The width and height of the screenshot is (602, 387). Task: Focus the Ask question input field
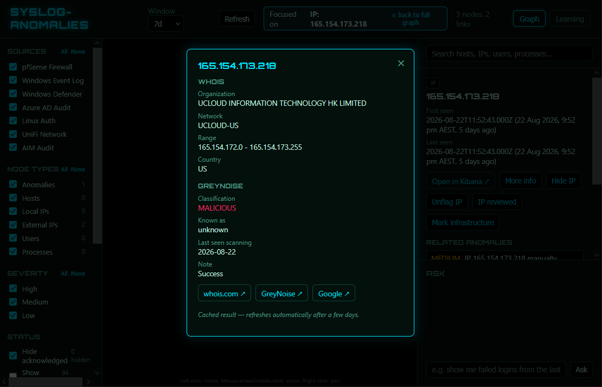point(496,369)
